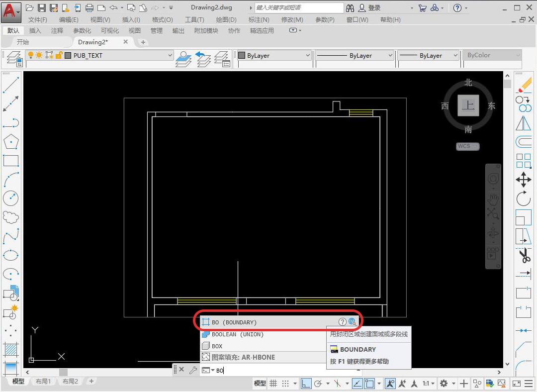
Task: Expand the workspace gear dropdown
Action: [x=453, y=384]
